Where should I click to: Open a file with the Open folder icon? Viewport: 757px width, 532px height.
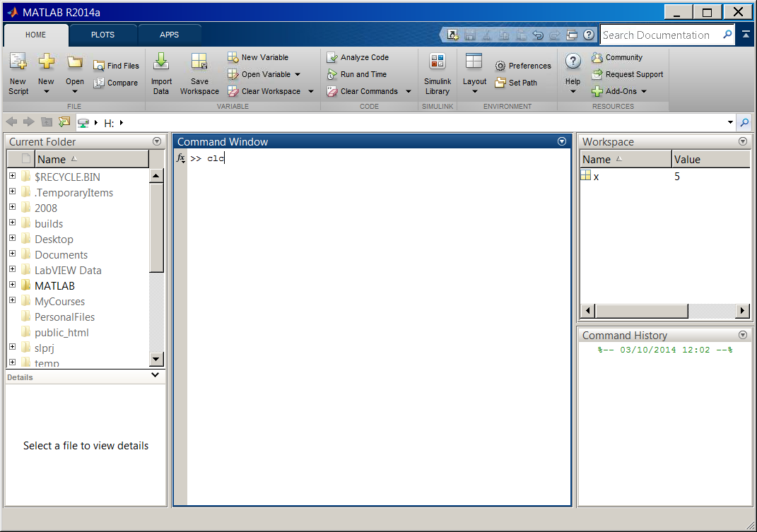pos(75,61)
